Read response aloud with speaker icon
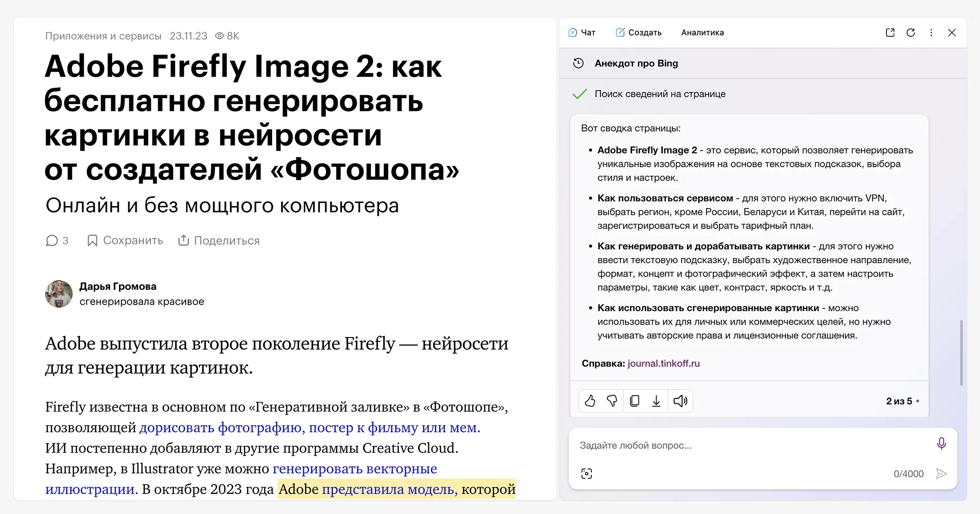This screenshot has width=980, height=514. (x=680, y=401)
